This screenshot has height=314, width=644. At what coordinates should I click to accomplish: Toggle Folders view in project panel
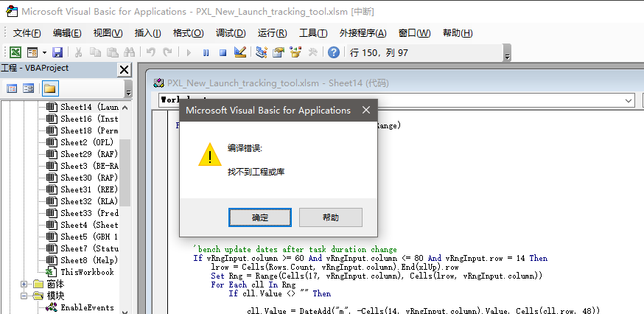50,88
